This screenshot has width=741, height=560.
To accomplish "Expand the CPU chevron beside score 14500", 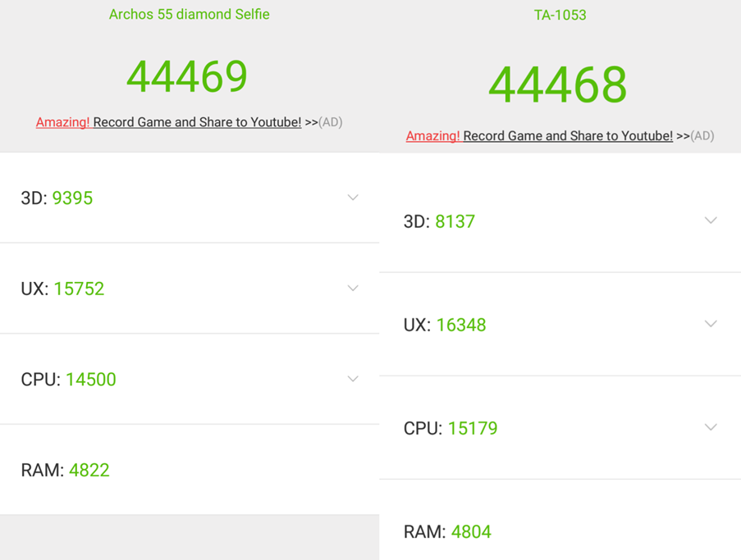I will 353,379.
